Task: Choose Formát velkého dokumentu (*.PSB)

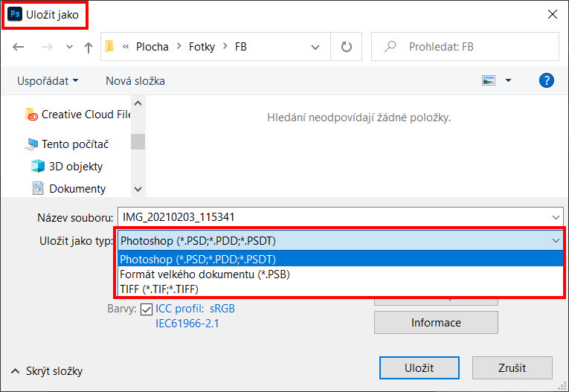Action: (341, 274)
